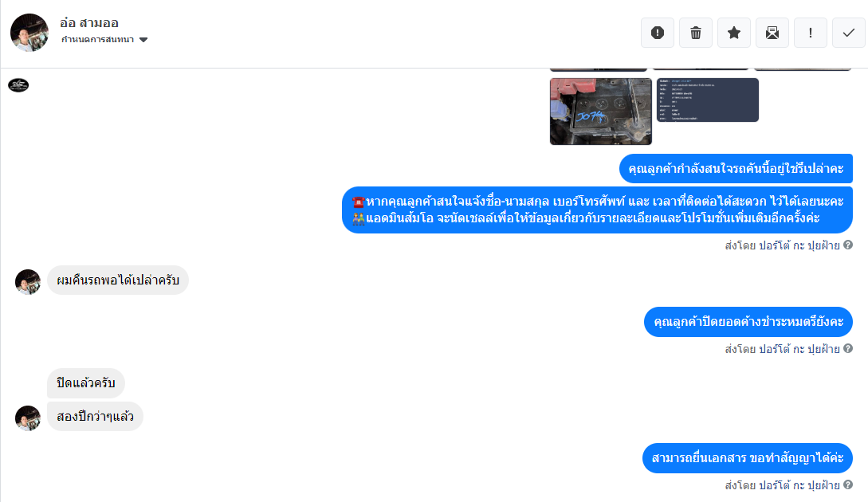This screenshot has width=868, height=502.
Task: Click help icon under ปิดยอดค้างชำระ message
Action: tap(847, 348)
